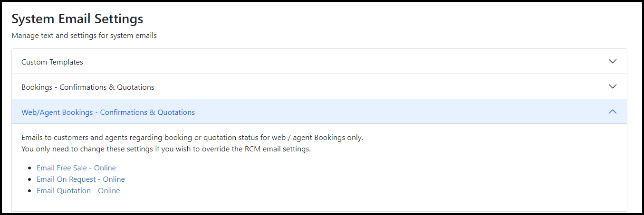
Task: Click the 'System Email Settings' page heading
Action: pyautogui.click(x=77, y=19)
